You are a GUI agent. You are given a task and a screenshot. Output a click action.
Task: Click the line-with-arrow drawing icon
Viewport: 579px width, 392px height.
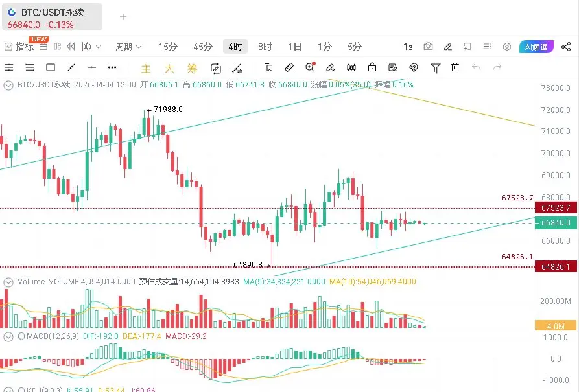[237, 69]
